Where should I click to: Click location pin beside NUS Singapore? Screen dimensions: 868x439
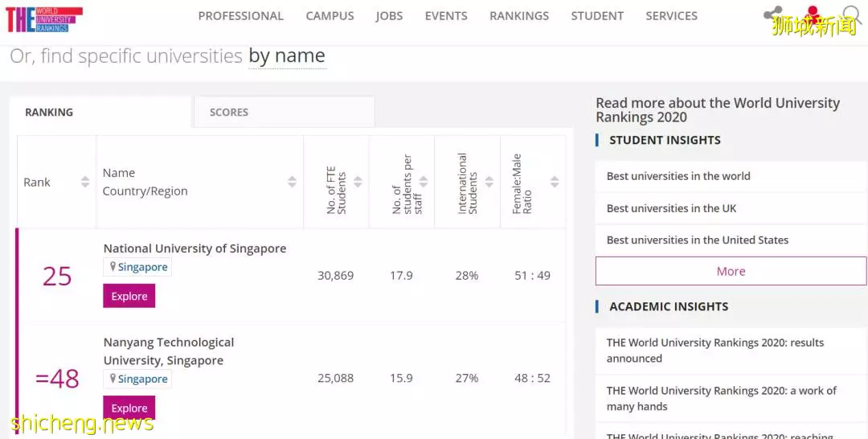(x=113, y=267)
